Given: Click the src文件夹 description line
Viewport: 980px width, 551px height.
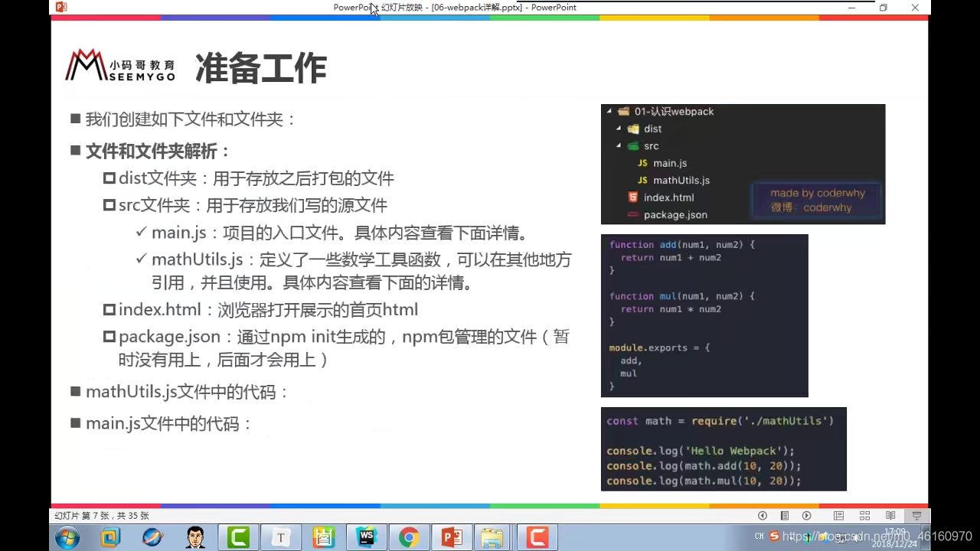Looking at the screenshot, I should point(253,205).
